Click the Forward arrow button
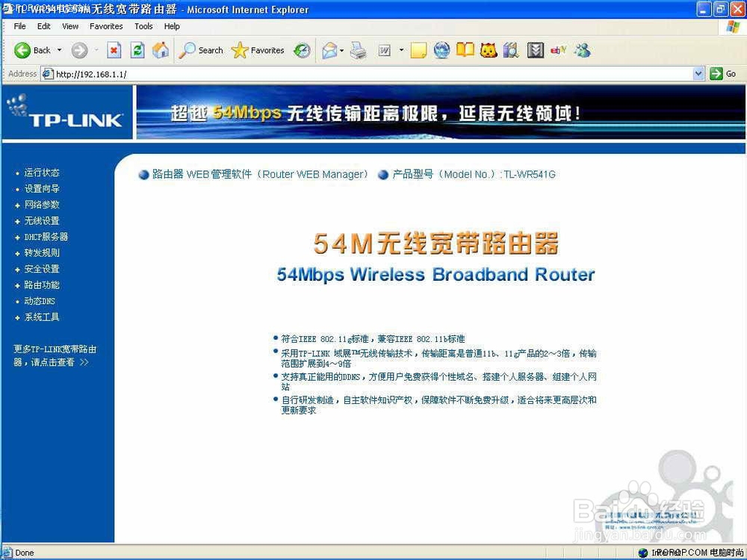Screen dimensions: 747x560 tap(80, 50)
